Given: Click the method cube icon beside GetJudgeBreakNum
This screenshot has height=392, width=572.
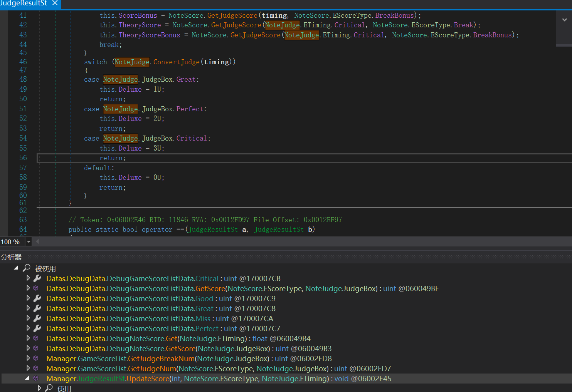Looking at the screenshot, I should pos(36,358).
